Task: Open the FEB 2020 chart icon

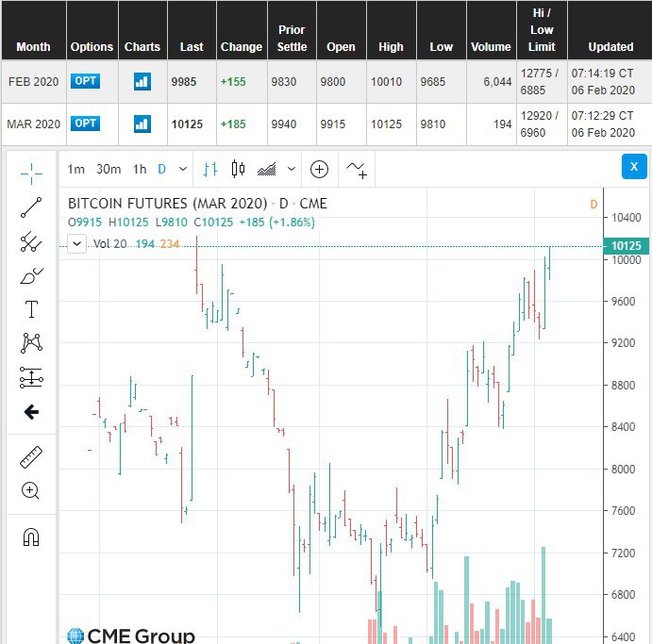Action: click(x=142, y=82)
